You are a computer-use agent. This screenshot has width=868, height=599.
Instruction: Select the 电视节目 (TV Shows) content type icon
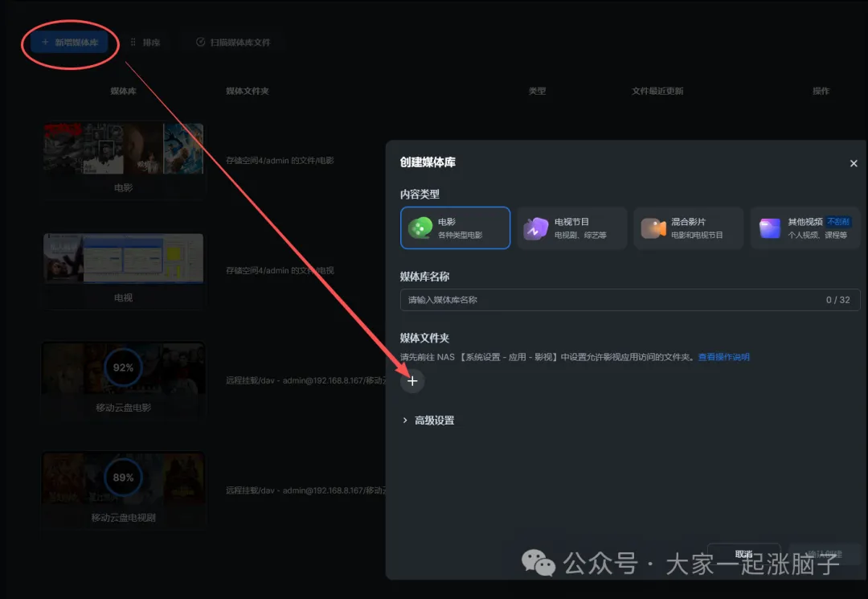click(x=537, y=228)
